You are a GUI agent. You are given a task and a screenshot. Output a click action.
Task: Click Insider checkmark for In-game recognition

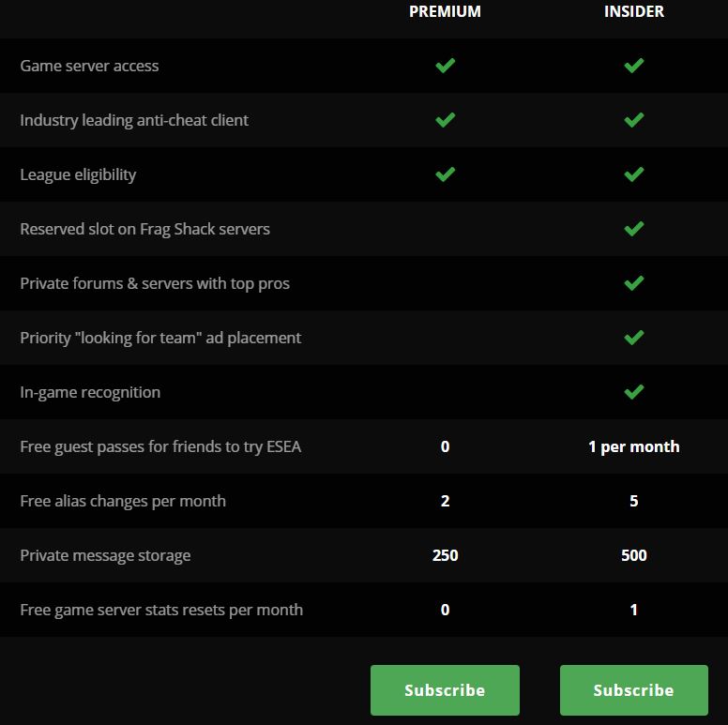point(634,392)
